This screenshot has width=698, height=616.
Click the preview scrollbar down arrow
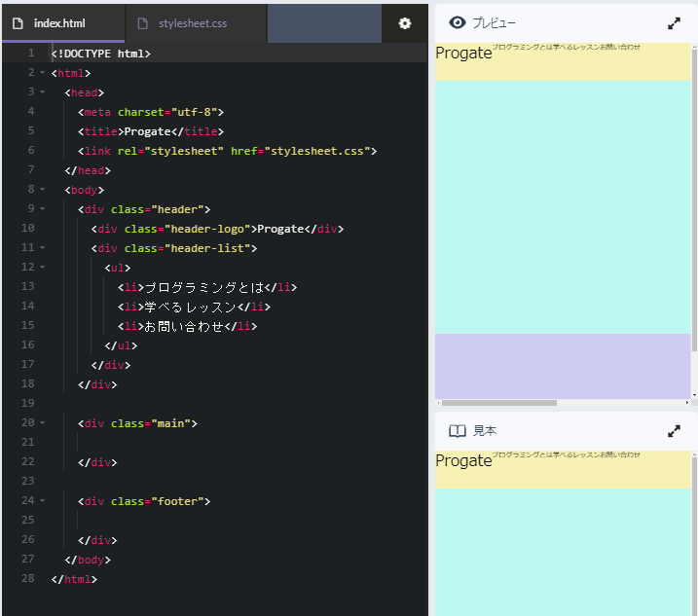[694, 395]
